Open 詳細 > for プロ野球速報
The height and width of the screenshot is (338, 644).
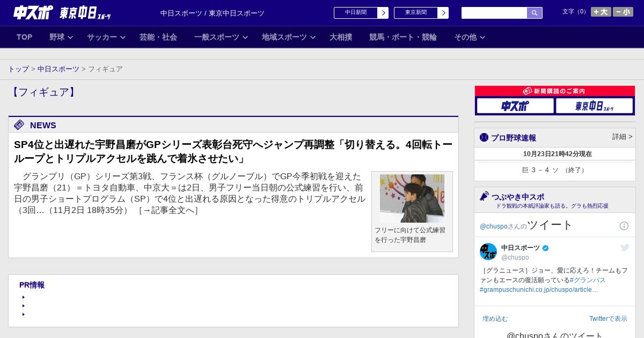623,137
